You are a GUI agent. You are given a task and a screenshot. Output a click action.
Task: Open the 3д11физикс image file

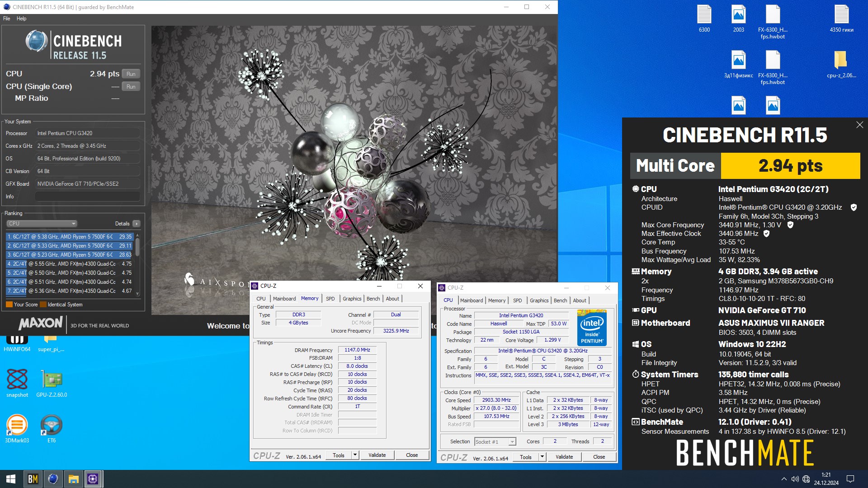coord(738,64)
